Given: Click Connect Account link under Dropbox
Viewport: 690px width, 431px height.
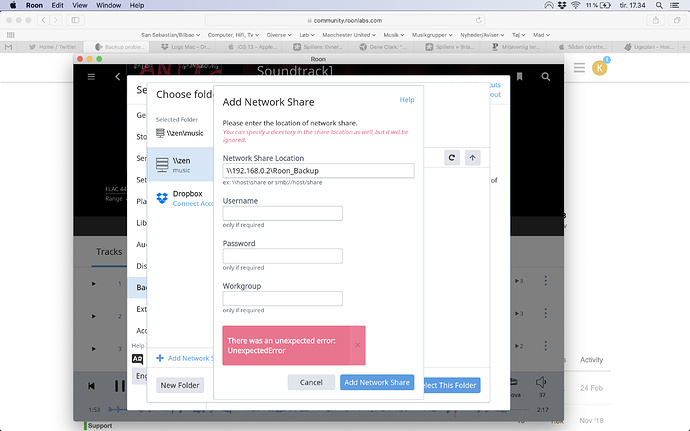Looking at the screenshot, I should click(x=193, y=203).
